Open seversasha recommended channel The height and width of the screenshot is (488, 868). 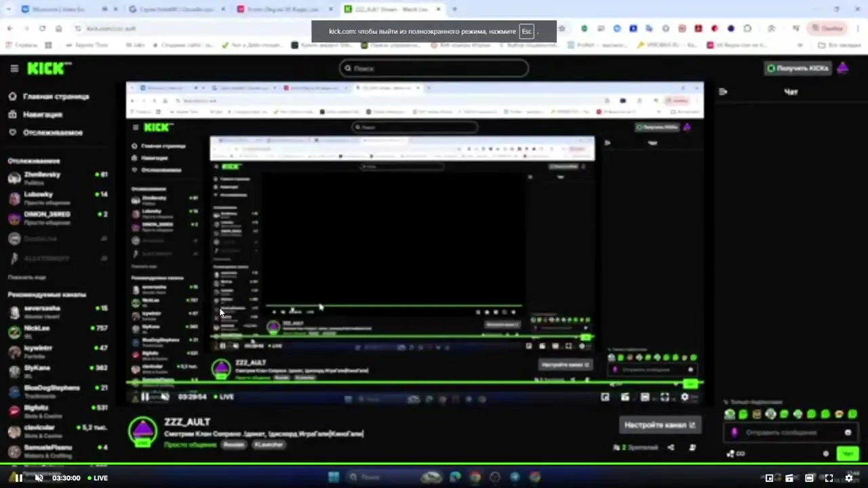tap(58, 312)
